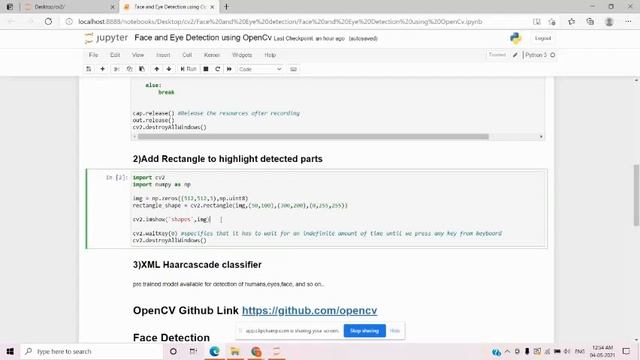Open Task View on the taskbar
The width and height of the screenshot is (640, 360).
click(193, 351)
